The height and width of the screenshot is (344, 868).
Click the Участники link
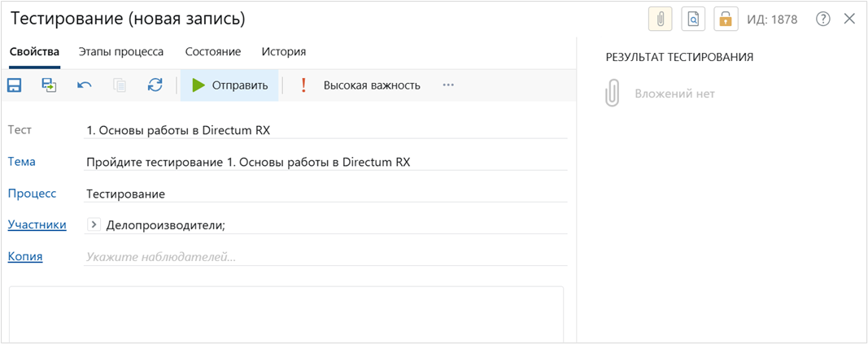click(x=37, y=224)
